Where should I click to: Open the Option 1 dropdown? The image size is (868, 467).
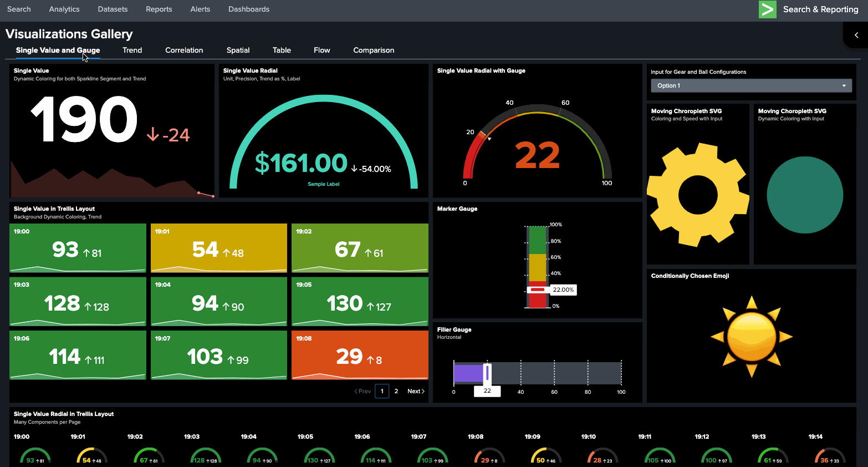click(751, 85)
